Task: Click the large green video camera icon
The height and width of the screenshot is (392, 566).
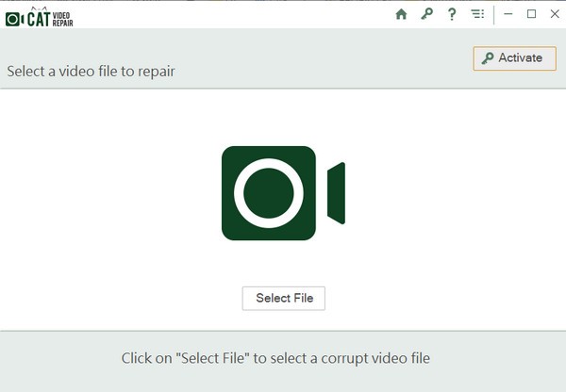Action: (x=283, y=193)
